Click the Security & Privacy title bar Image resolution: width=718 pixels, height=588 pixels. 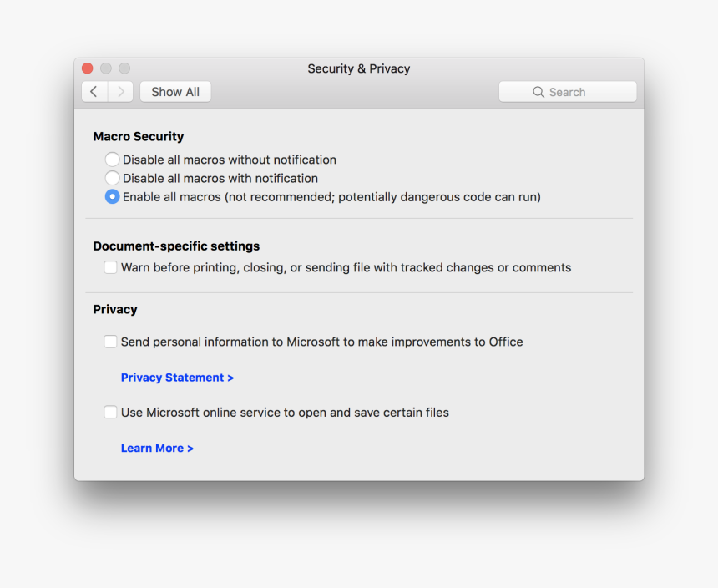coord(359,68)
